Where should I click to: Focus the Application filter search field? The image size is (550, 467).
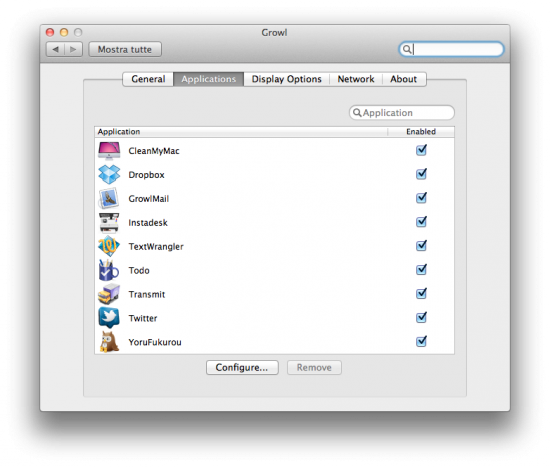click(x=402, y=113)
